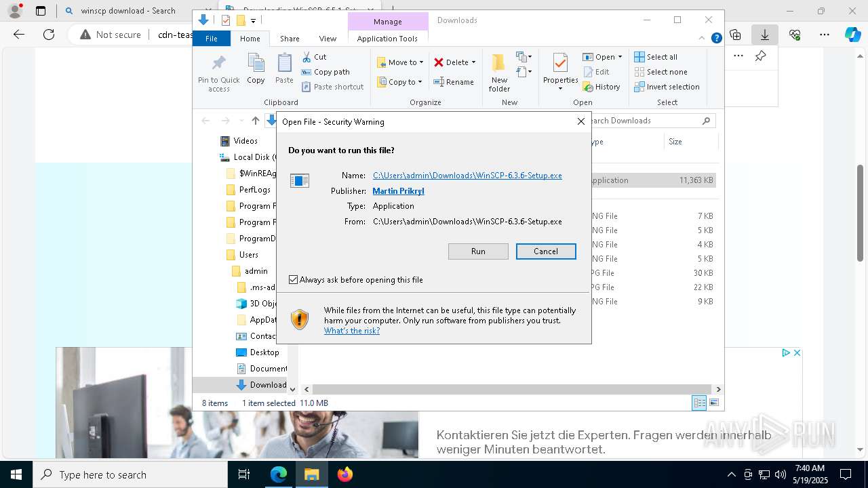Click Explorer Help question mark icon
Image resolution: width=868 pixels, height=488 pixels.
click(x=716, y=39)
